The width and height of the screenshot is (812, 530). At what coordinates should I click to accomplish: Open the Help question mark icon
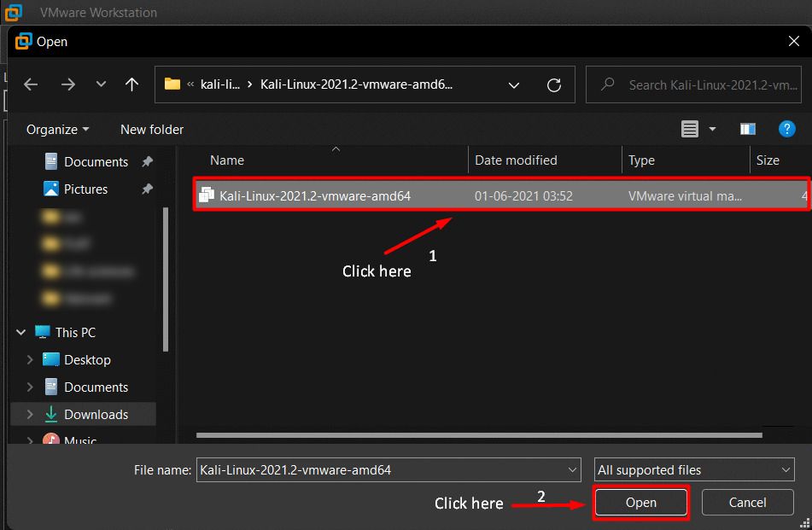pyautogui.click(x=787, y=129)
